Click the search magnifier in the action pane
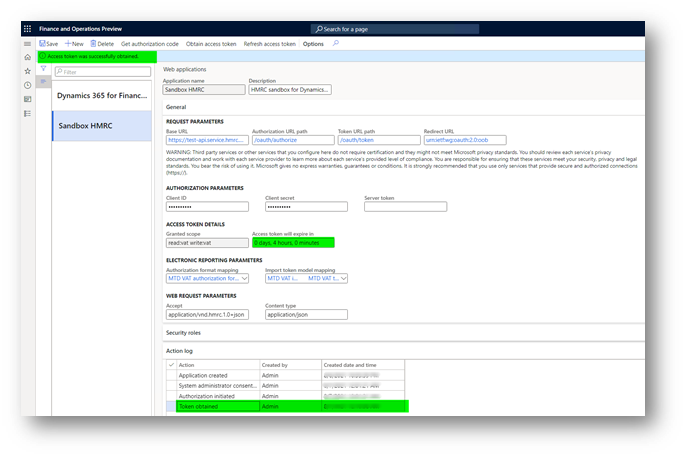The width and height of the screenshot is (687, 458). pos(336,43)
